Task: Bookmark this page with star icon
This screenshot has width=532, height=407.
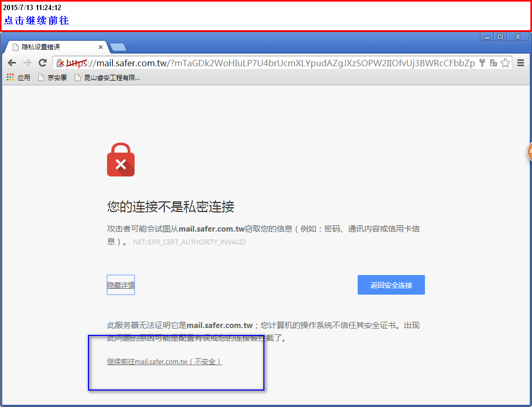Action: (505, 63)
